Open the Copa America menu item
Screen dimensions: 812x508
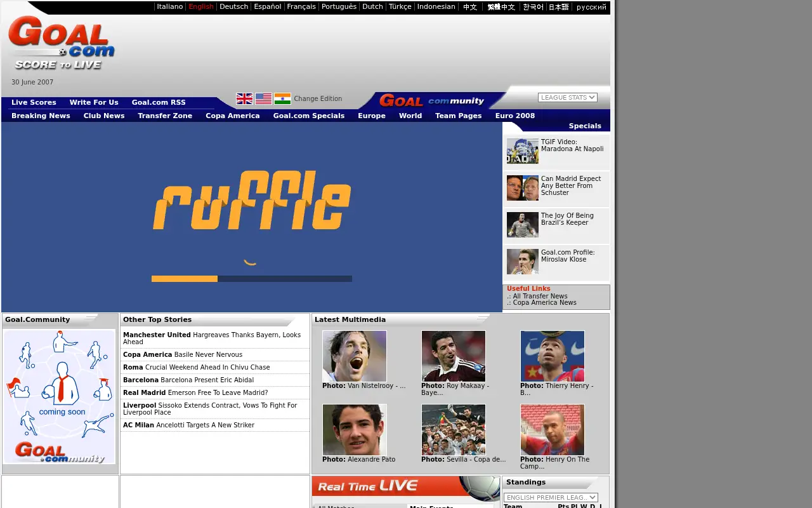[x=233, y=116]
